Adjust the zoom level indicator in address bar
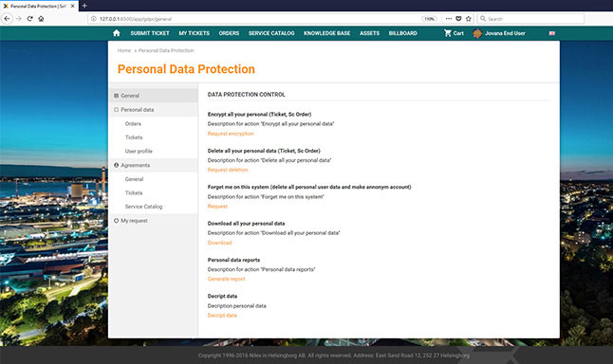Image resolution: width=613 pixels, height=364 pixels. click(x=429, y=19)
